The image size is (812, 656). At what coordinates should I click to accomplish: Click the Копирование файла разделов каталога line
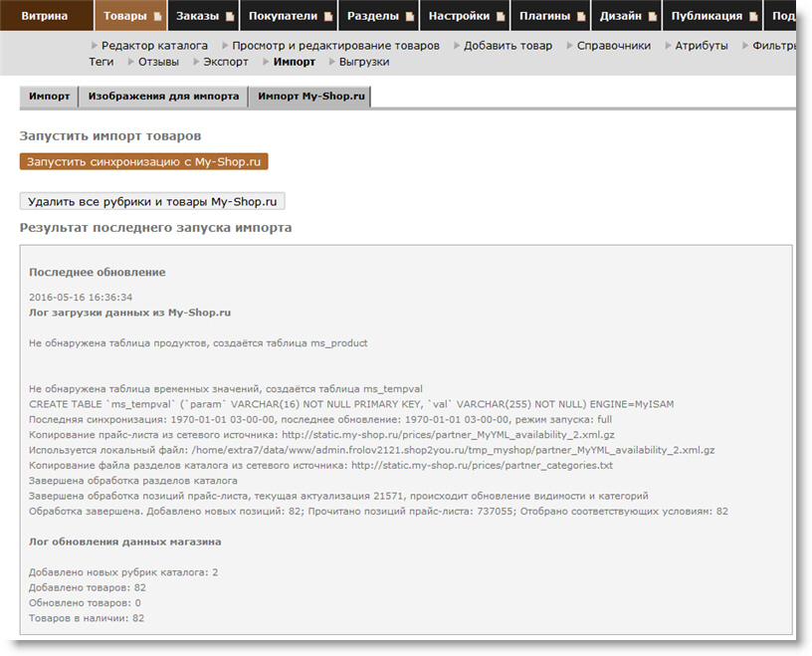coord(321,465)
